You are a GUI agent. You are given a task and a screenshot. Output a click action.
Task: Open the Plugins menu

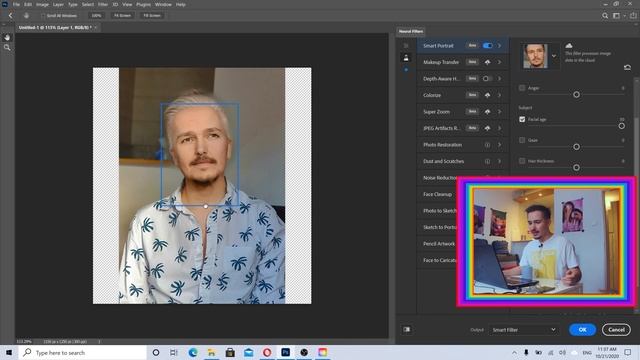pyautogui.click(x=143, y=4)
